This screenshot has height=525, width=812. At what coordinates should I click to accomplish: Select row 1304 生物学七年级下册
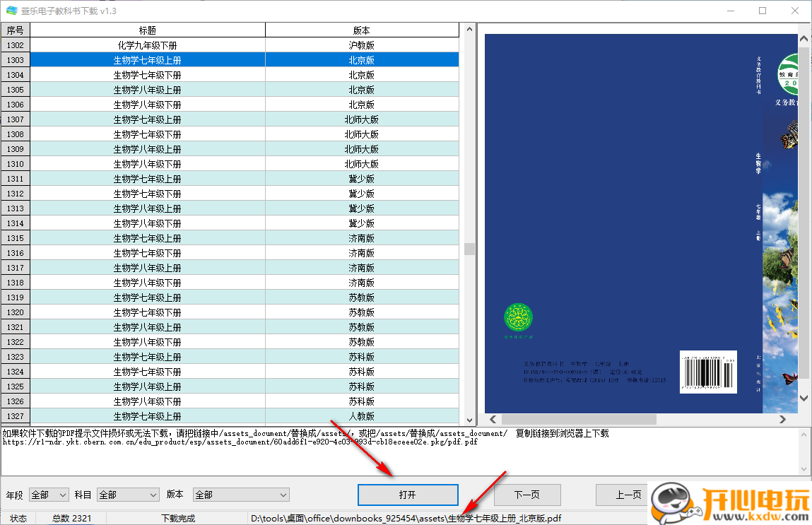click(230, 75)
